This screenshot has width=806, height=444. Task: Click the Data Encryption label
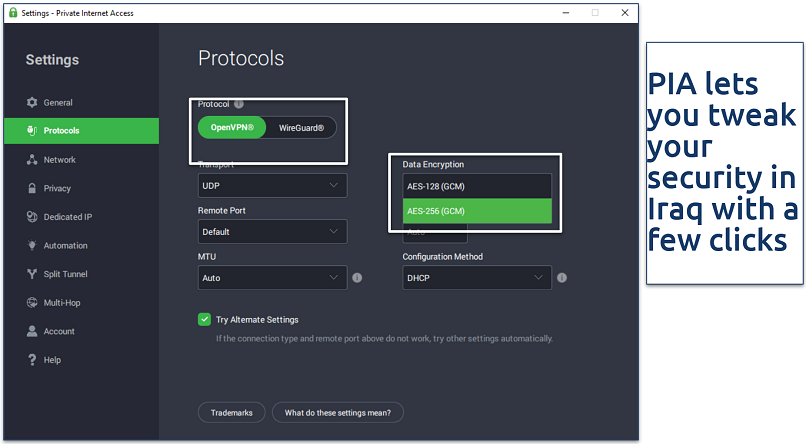433,164
